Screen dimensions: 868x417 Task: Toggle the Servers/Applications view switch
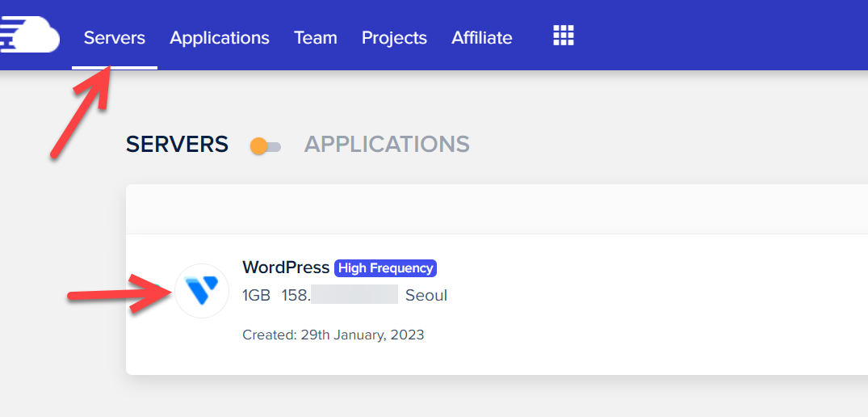pyautogui.click(x=266, y=147)
